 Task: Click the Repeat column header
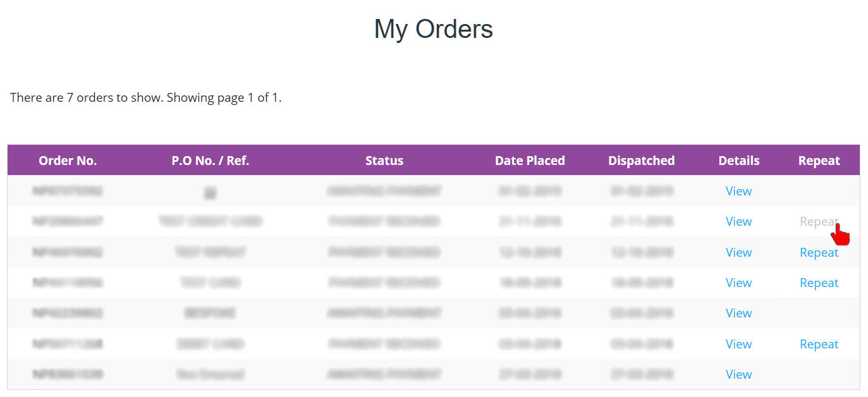click(819, 160)
